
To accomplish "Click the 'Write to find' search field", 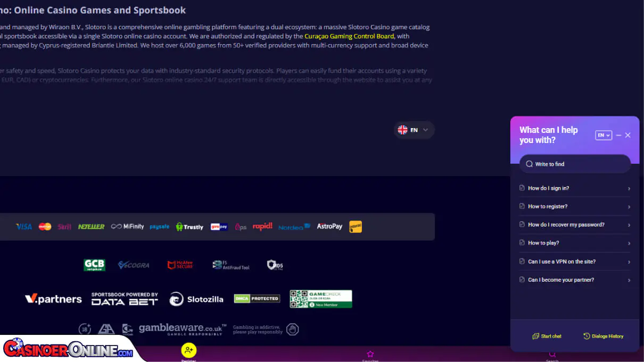I will click(575, 164).
